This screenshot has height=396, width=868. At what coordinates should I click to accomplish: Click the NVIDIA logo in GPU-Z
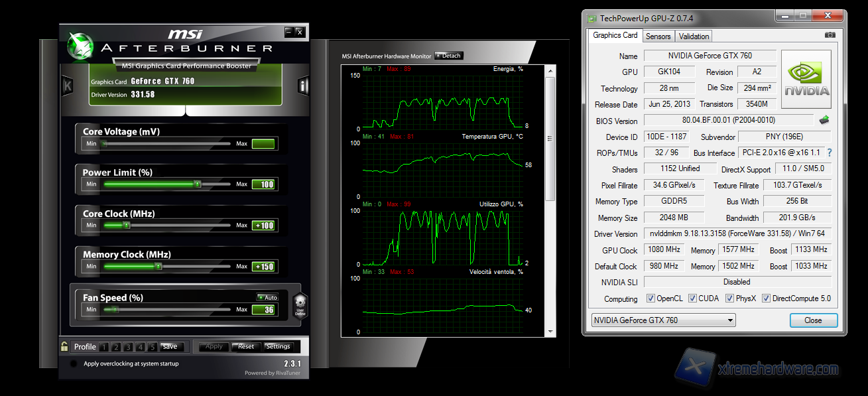806,78
